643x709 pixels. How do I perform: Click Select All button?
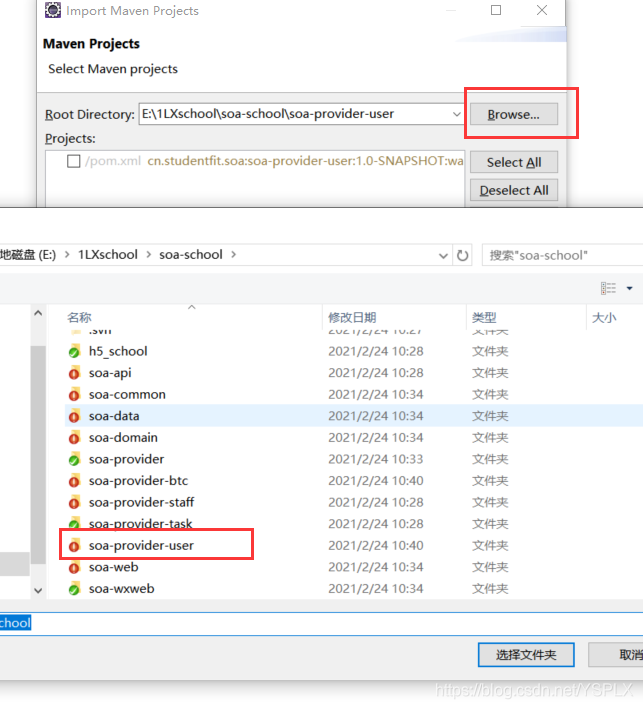tap(514, 162)
